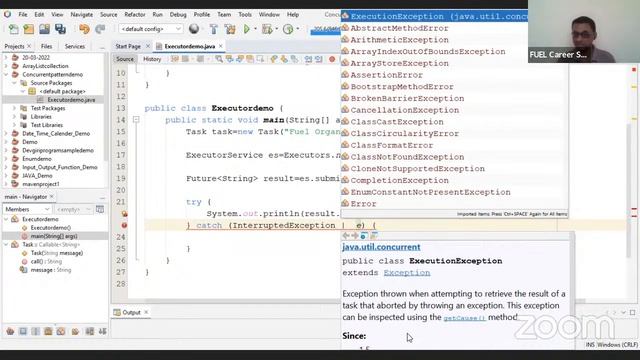This screenshot has height=360, width=640.
Task: Open the Exception superclass link
Action: point(407,273)
